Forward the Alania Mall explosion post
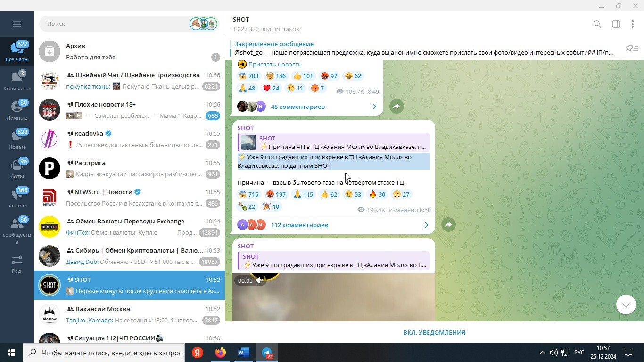This screenshot has width=644, height=362. point(448,225)
